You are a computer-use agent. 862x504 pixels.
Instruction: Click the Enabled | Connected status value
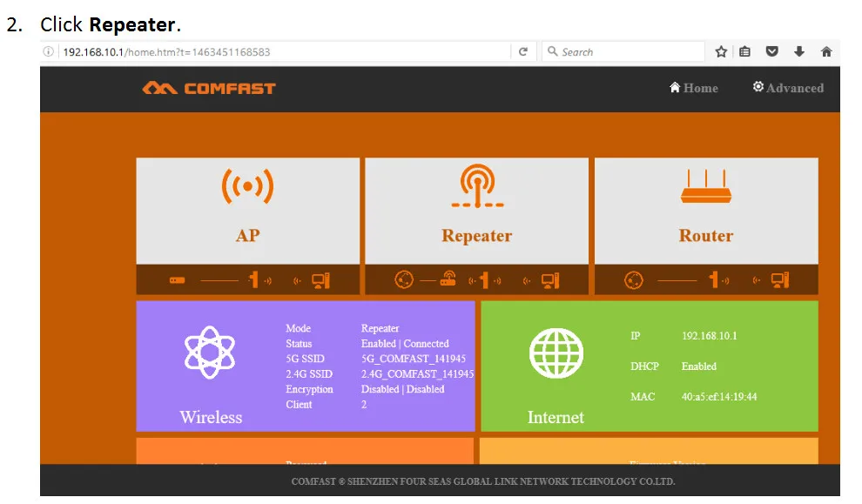(x=405, y=344)
